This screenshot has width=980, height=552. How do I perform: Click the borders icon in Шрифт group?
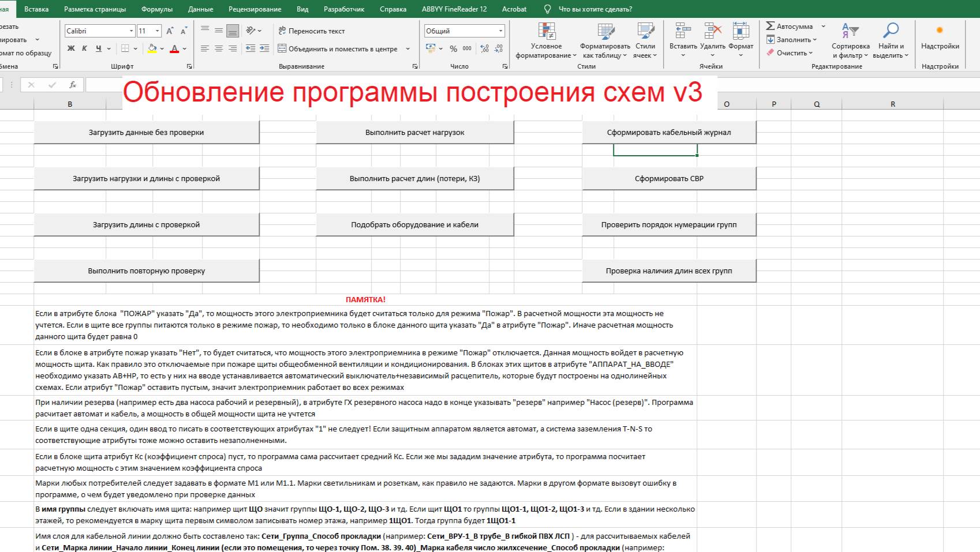click(x=125, y=48)
